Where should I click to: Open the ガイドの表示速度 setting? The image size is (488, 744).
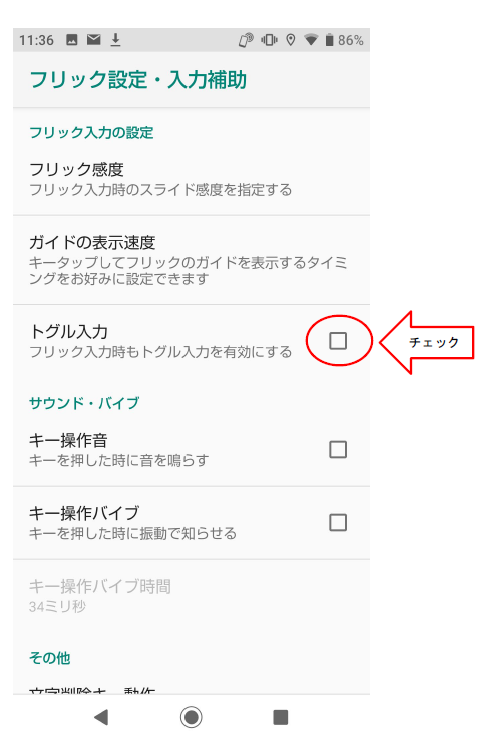click(x=191, y=260)
